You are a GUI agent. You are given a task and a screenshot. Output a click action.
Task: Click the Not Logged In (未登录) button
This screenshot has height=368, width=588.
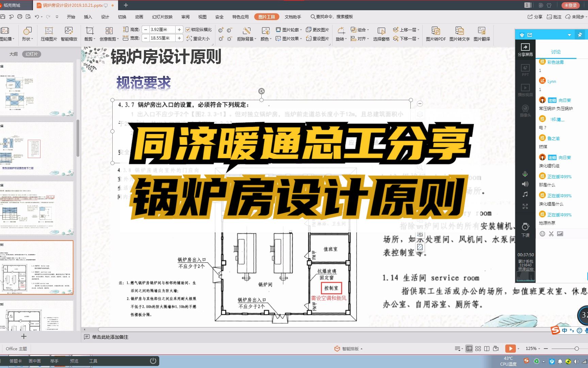[x=571, y=5]
